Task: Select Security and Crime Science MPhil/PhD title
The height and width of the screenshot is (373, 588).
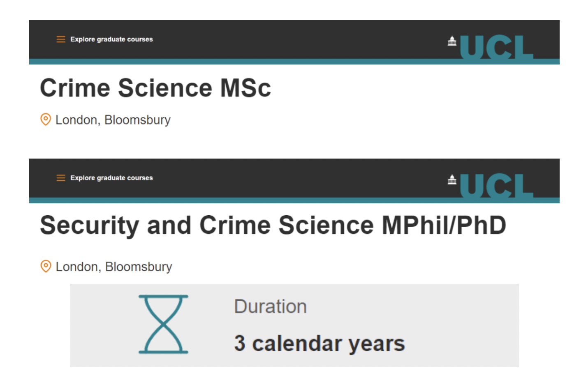Action: (273, 225)
